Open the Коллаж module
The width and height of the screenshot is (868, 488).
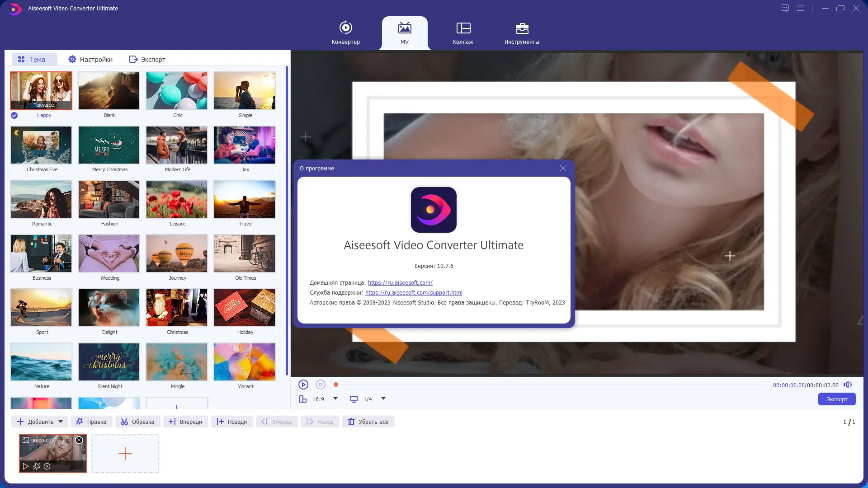pos(463,33)
